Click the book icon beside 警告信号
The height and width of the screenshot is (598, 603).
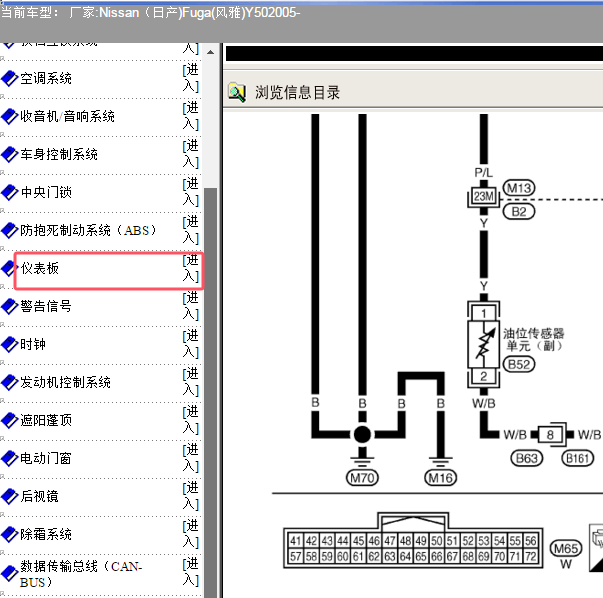click(9, 306)
